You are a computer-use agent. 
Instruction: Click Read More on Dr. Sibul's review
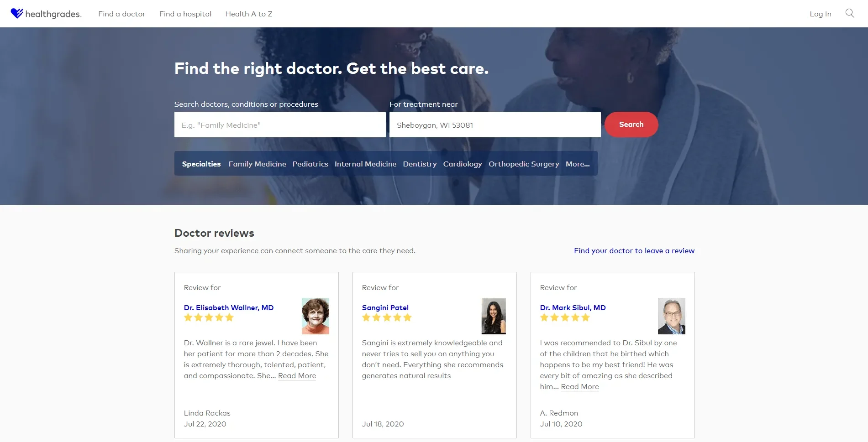[579, 386]
